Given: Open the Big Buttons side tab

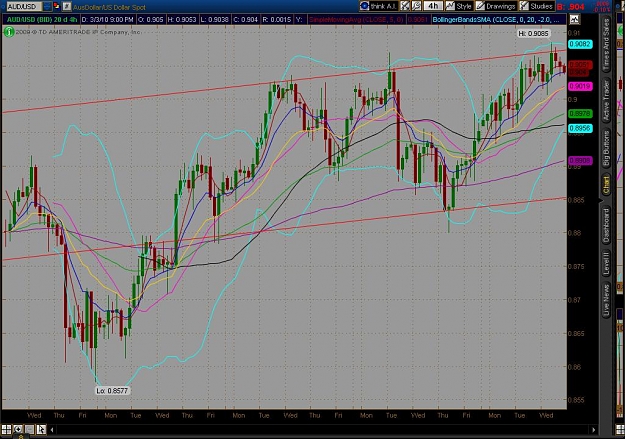Looking at the screenshot, I should pyautogui.click(x=606, y=148).
